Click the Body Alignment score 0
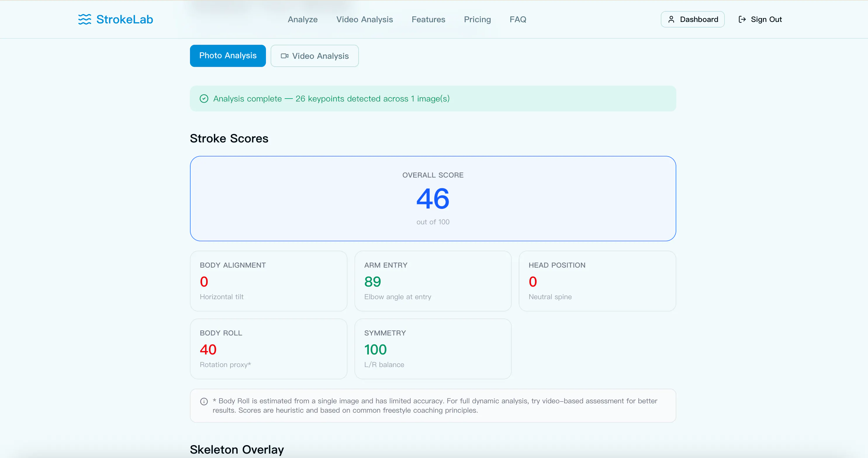 (204, 282)
